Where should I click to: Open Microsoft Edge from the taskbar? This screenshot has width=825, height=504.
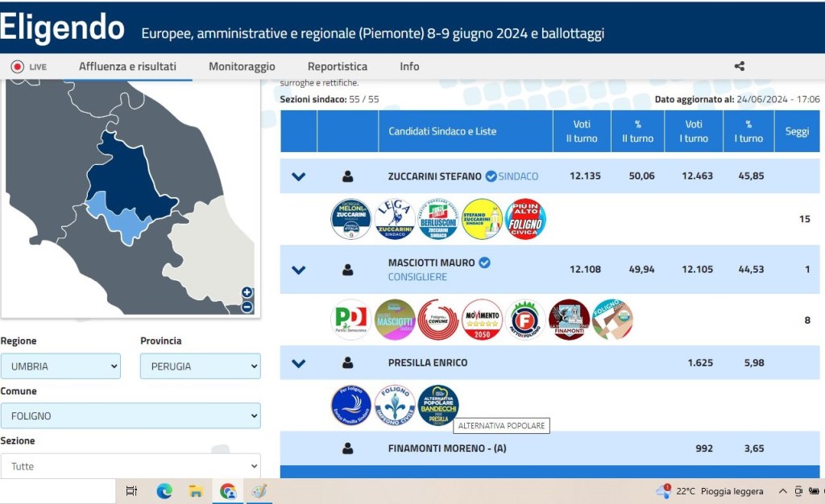click(x=164, y=491)
